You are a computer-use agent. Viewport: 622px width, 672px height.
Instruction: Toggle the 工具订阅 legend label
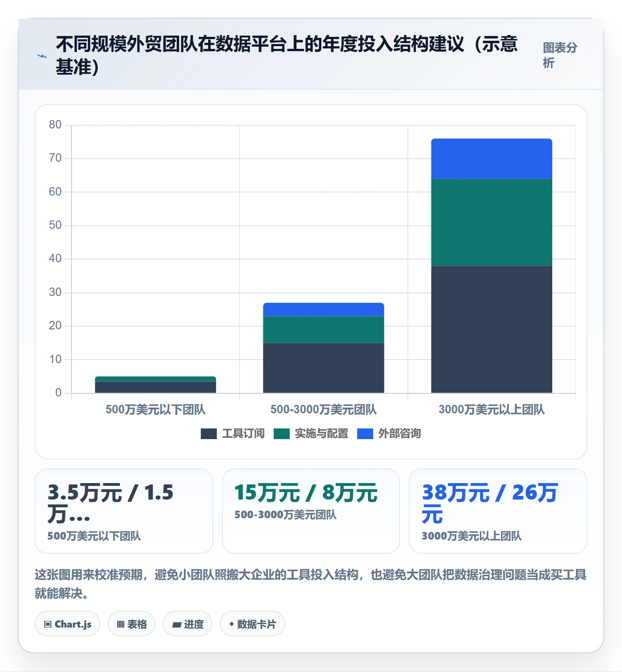click(243, 433)
